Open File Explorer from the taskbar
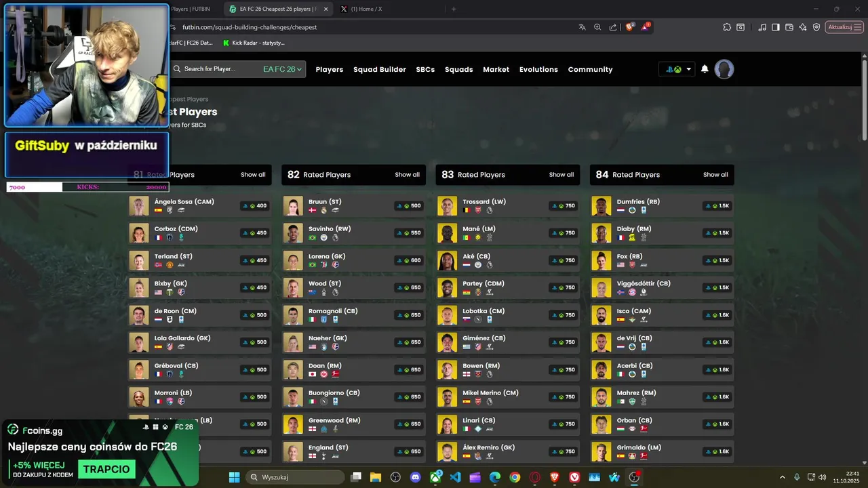 click(376, 477)
